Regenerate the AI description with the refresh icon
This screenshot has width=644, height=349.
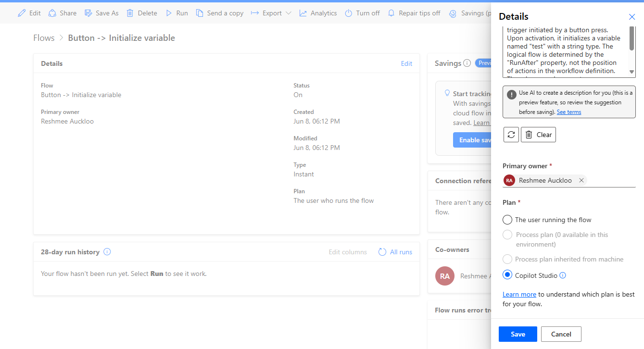(x=511, y=135)
